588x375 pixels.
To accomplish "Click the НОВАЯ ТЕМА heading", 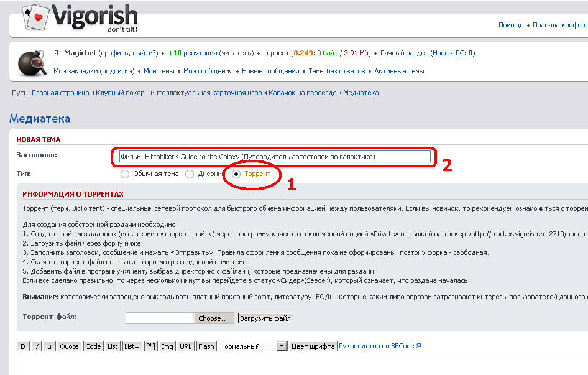I will pos(39,140).
